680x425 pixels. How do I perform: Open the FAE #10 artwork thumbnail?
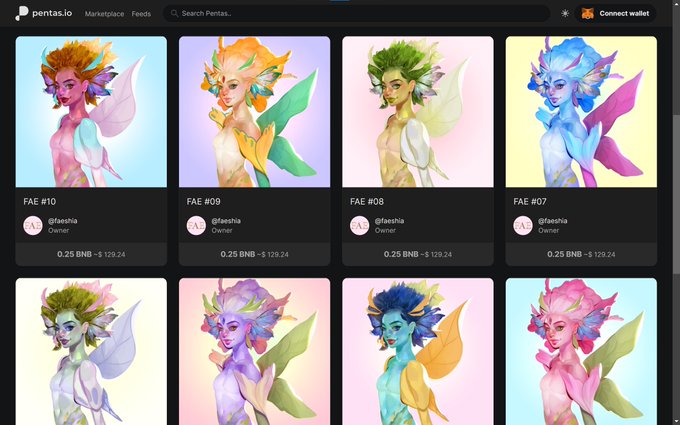pyautogui.click(x=91, y=112)
